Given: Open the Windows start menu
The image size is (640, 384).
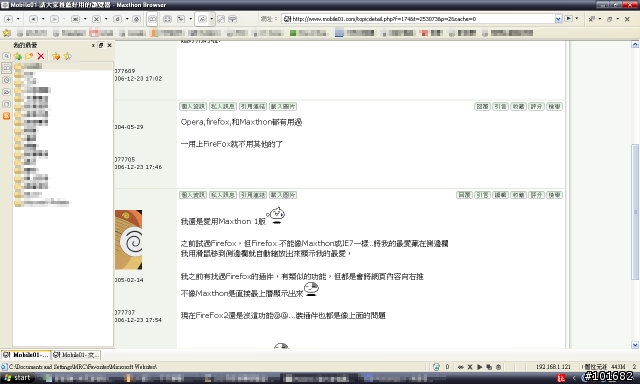Looking at the screenshot, I should pos(17,378).
